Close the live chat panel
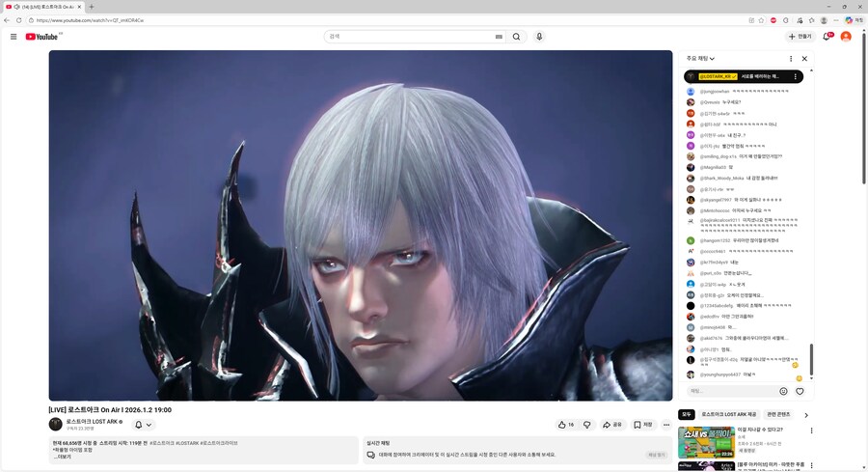The width and height of the screenshot is (868, 472). [804, 58]
